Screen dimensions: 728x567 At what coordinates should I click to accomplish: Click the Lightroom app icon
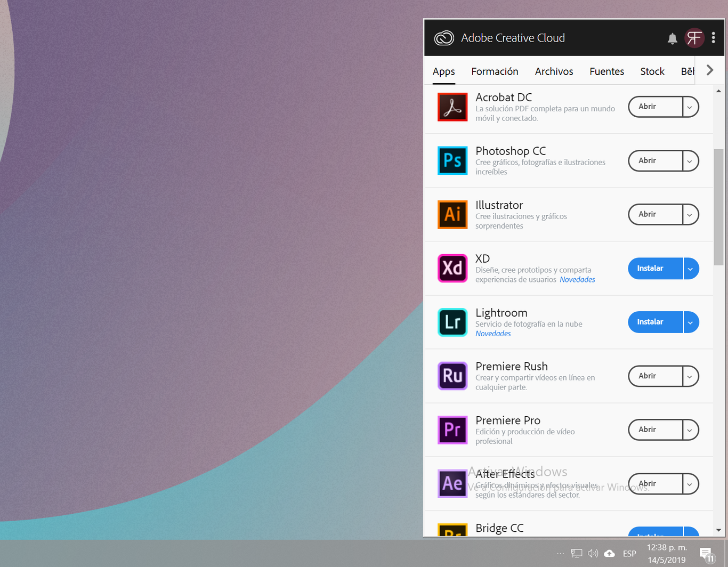(x=452, y=322)
